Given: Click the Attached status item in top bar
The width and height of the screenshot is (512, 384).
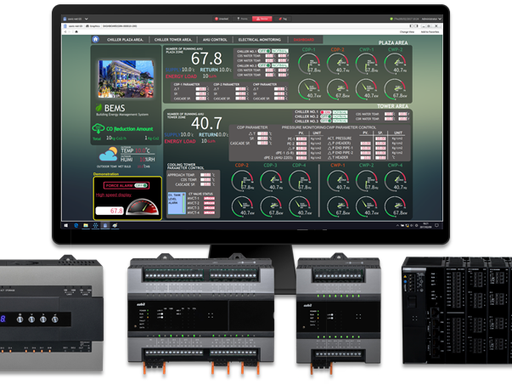Looking at the screenshot, I should point(222,19).
